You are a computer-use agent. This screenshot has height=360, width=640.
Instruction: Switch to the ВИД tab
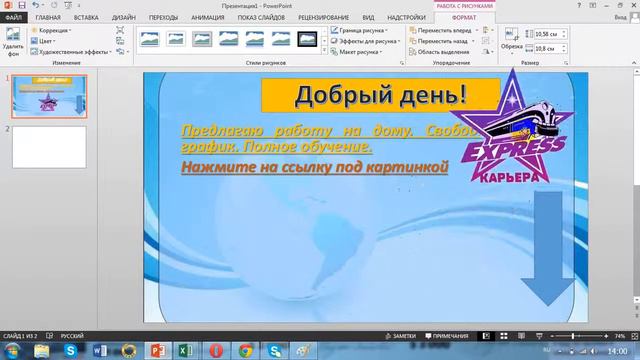pos(368,18)
